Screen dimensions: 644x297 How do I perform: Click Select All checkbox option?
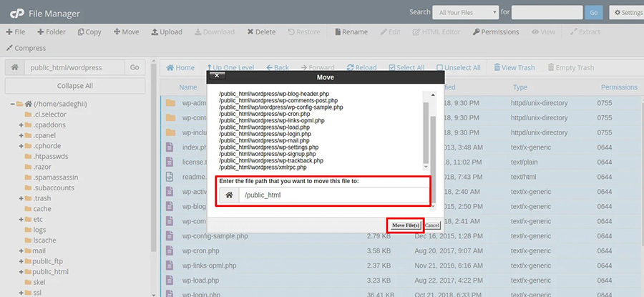click(x=406, y=67)
